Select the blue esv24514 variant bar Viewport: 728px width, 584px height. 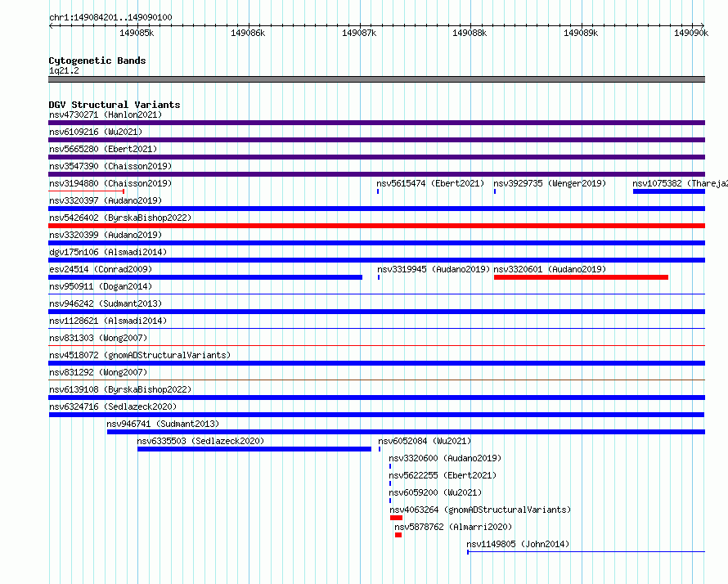tap(205, 277)
